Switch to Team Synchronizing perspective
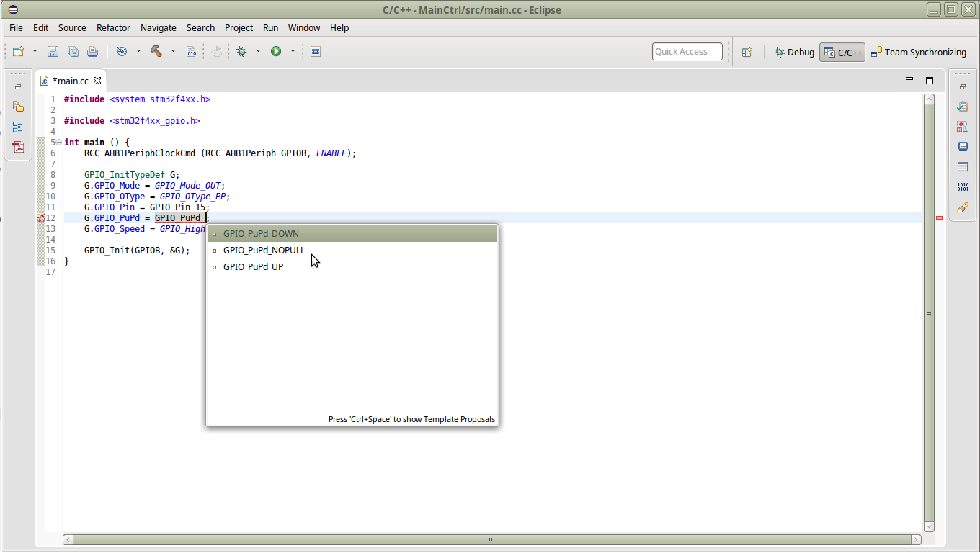The height and width of the screenshot is (553, 980). click(918, 52)
